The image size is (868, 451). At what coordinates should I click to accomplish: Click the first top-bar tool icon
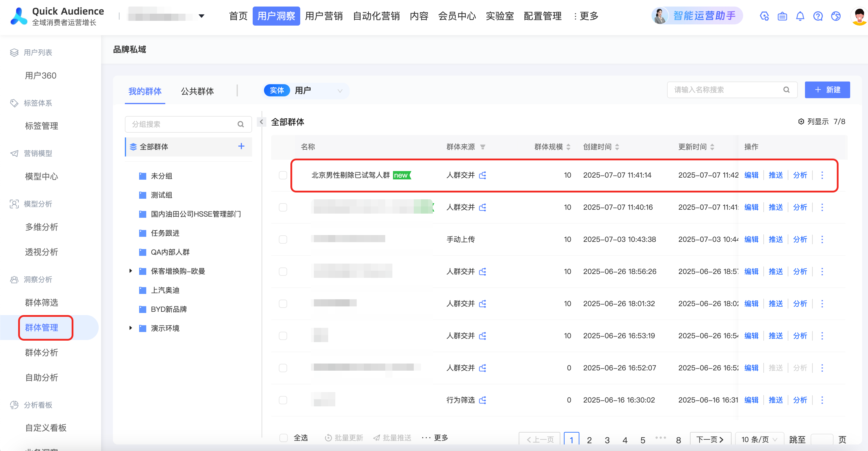click(764, 16)
